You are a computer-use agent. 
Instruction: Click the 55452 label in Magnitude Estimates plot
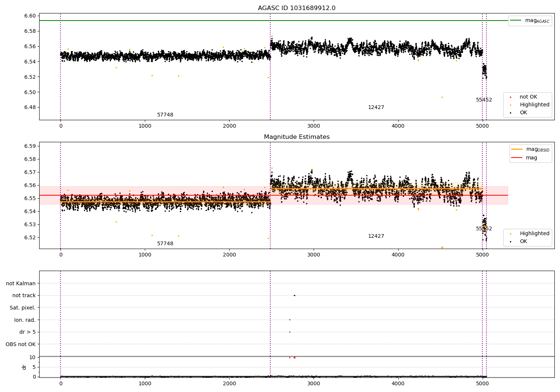[484, 229]
